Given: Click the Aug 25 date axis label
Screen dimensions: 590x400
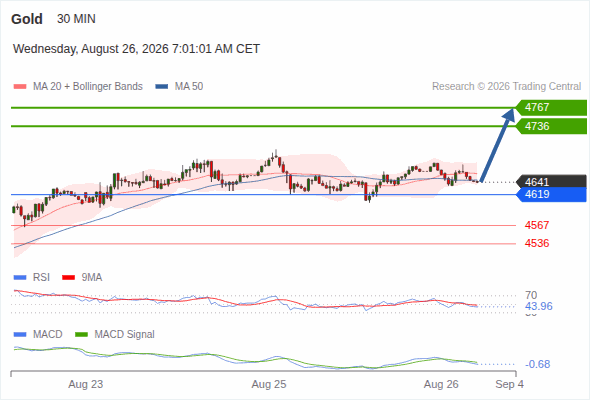Looking at the screenshot, I should pyautogui.click(x=269, y=385).
